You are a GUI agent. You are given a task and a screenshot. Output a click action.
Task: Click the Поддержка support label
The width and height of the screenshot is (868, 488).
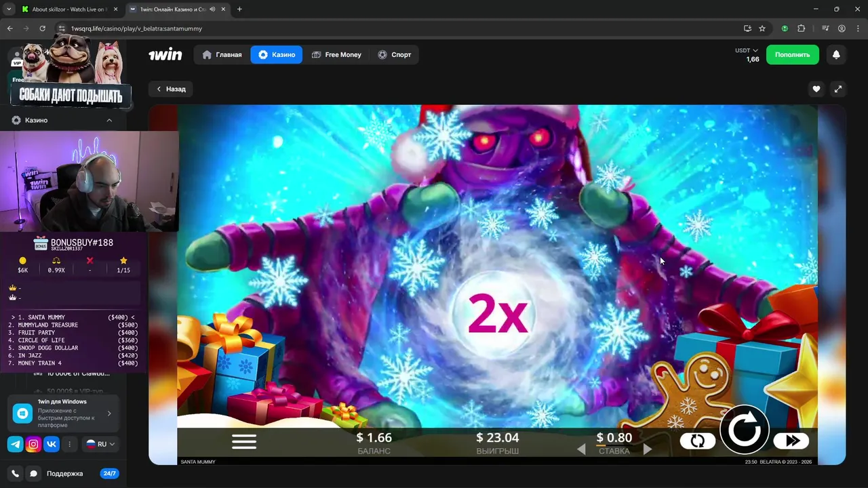pyautogui.click(x=64, y=474)
